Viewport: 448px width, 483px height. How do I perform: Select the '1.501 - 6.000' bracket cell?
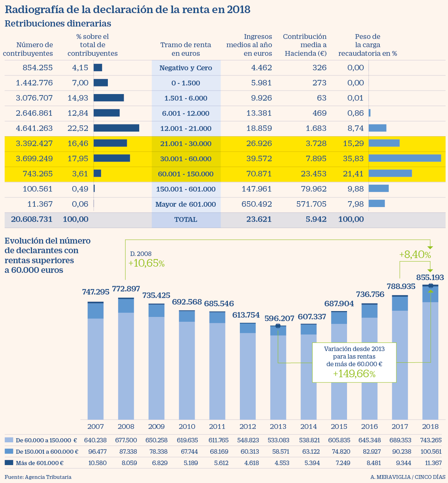click(x=186, y=98)
